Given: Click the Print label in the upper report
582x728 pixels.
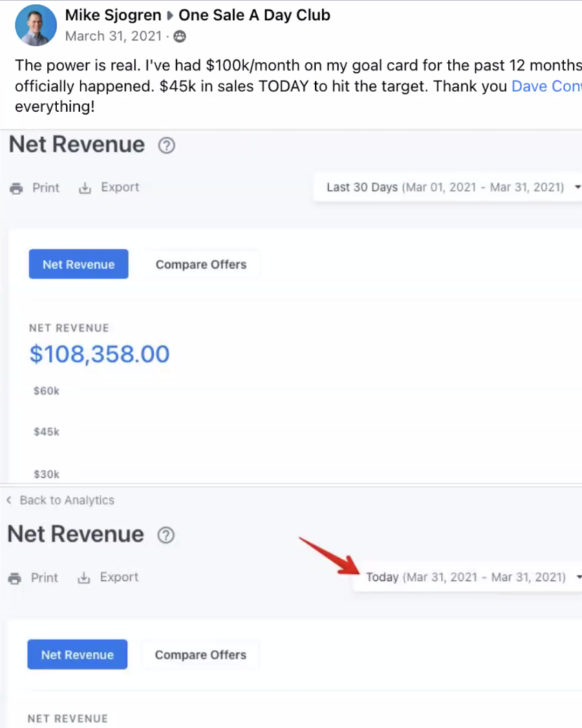Looking at the screenshot, I should pyautogui.click(x=46, y=188).
